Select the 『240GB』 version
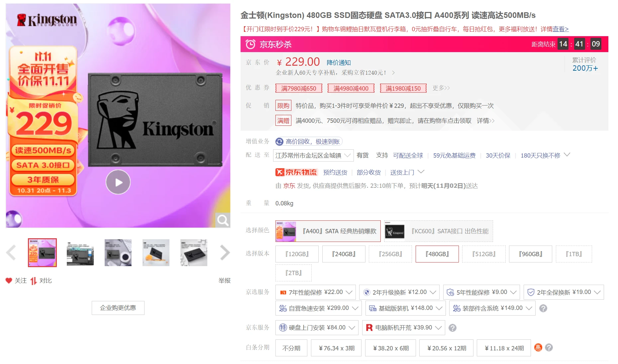The width and height of the screenshot is (618, 364). pos(344,254)
